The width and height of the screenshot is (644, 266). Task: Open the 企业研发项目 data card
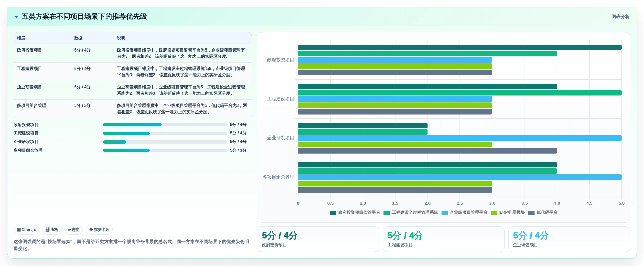(x=569, y=239)
